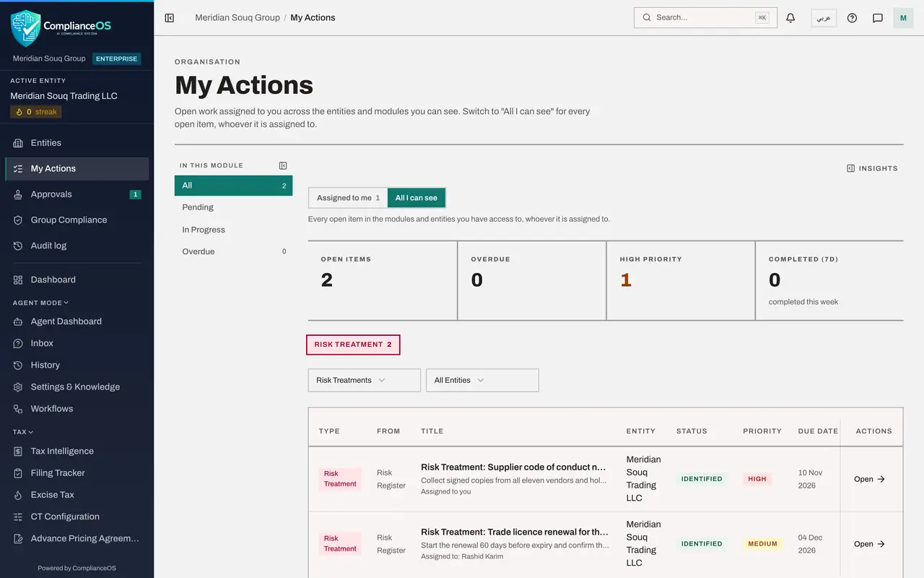
Task: Open Workflows in the sidebar
Action: (x=77, y=408)
